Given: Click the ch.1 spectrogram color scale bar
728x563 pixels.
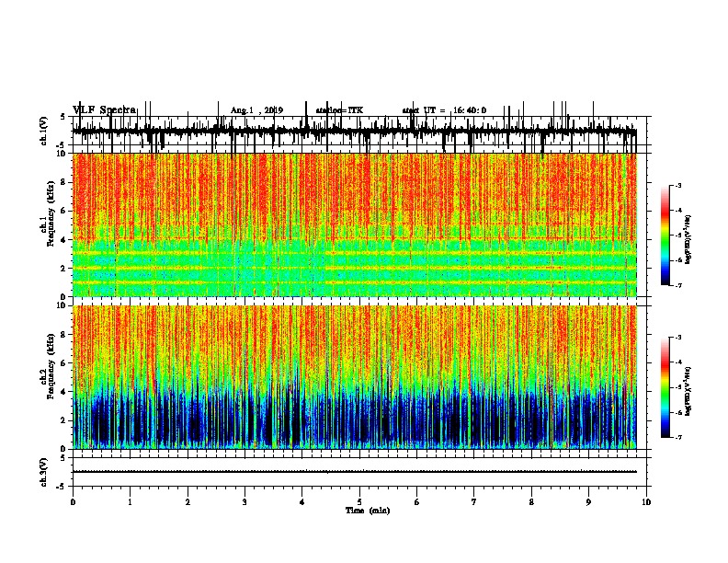Looking at the screenshot, I should (x=665, y=236).
